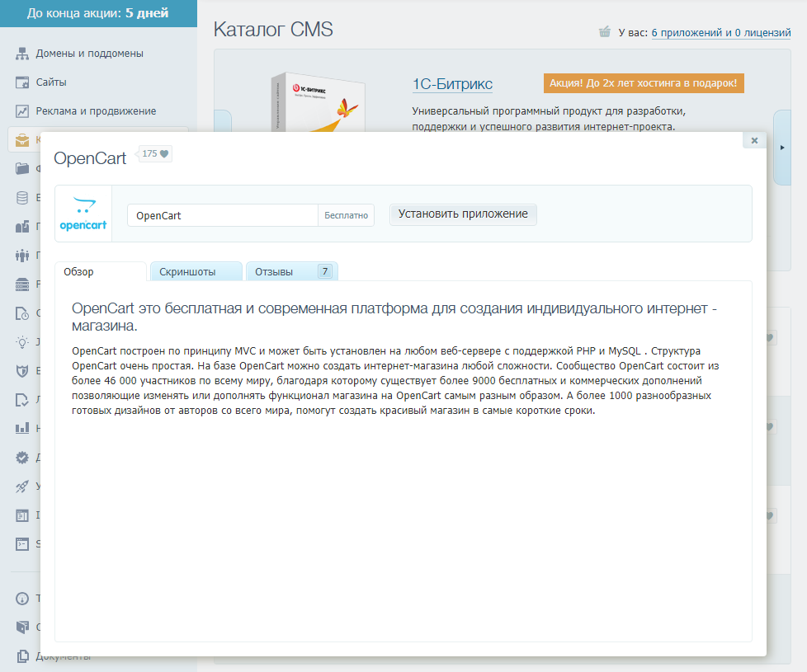Click the shopping basket icon near У вас
Viewport: 807px width, 672px height.
[x=605, y=32]
